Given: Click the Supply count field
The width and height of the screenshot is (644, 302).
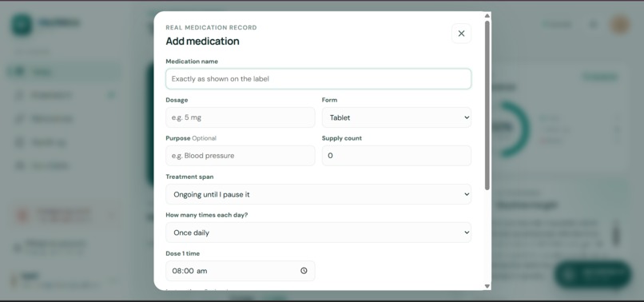Looking at the screenshot, I should click(x=396, y=156).
